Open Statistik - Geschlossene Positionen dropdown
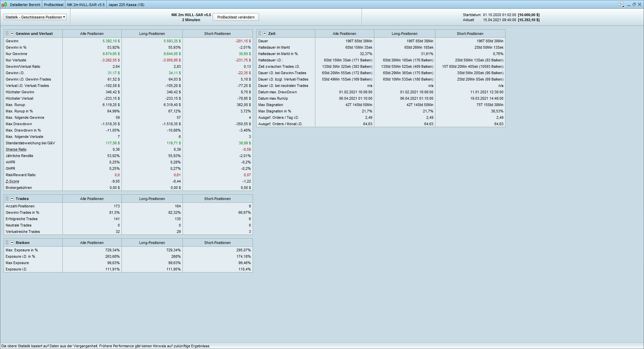Image resolution: width=644 pixels, height=349 pixels. tap(35, 17)
